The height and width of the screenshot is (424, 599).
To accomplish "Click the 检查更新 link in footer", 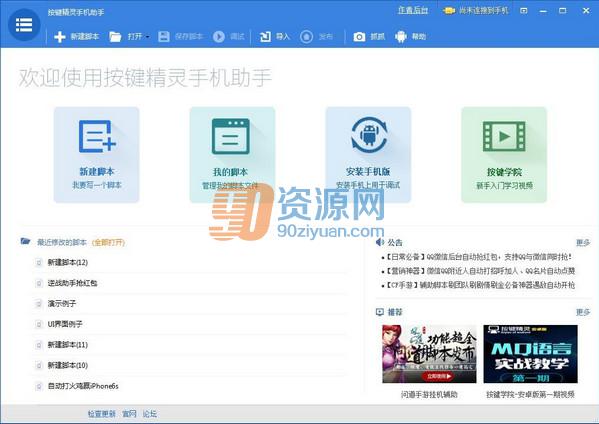I will (102, 414).
